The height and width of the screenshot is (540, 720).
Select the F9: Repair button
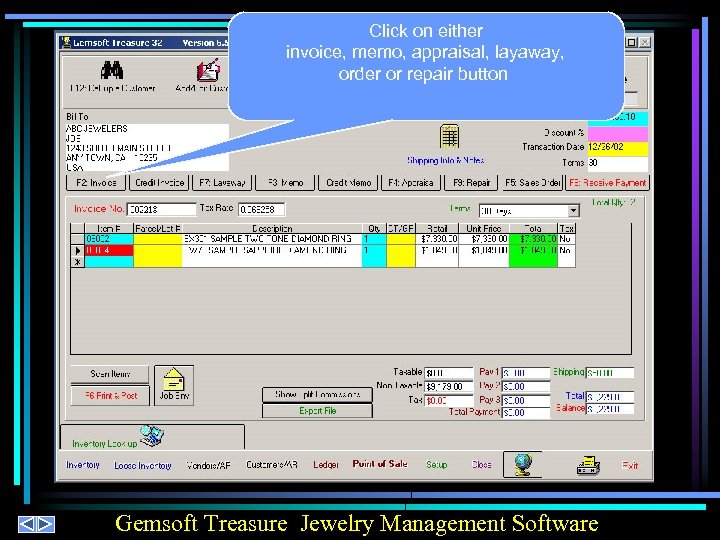pos(472,183)
